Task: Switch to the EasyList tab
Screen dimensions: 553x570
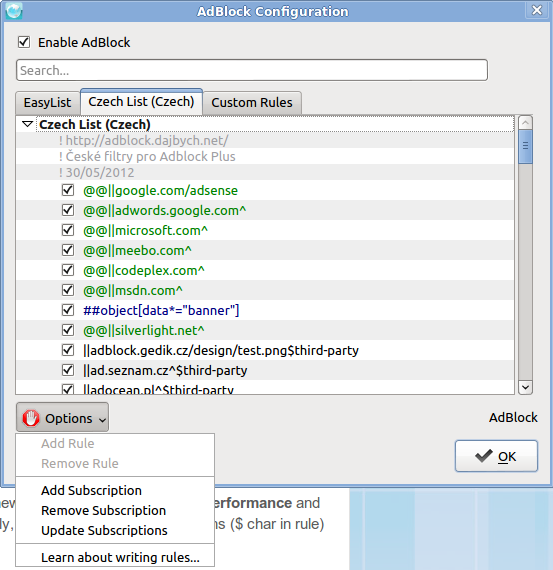Action: click(x=47, y=103)
